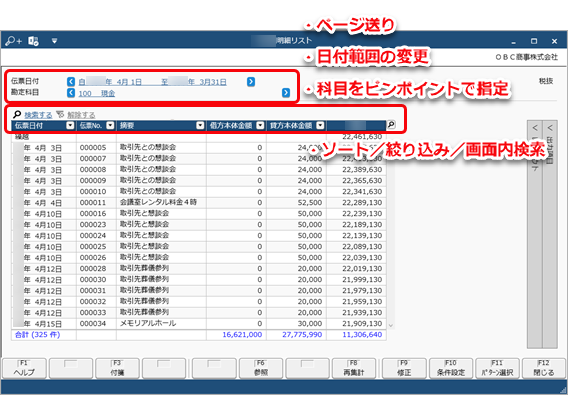The height and width of the screenshot is (395, 568).
Task: Click the magnifier icon beside 検索する
Action: coord(17,115)
